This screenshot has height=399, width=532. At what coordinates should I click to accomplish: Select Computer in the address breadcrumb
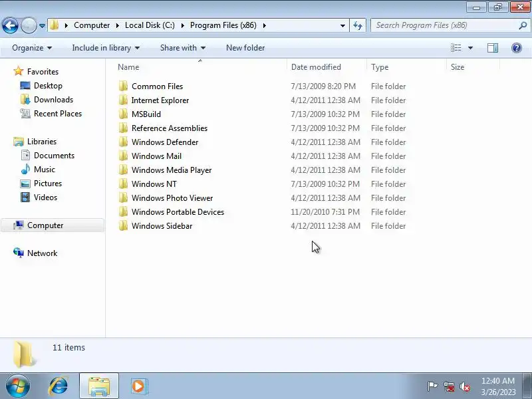point(92,25)
